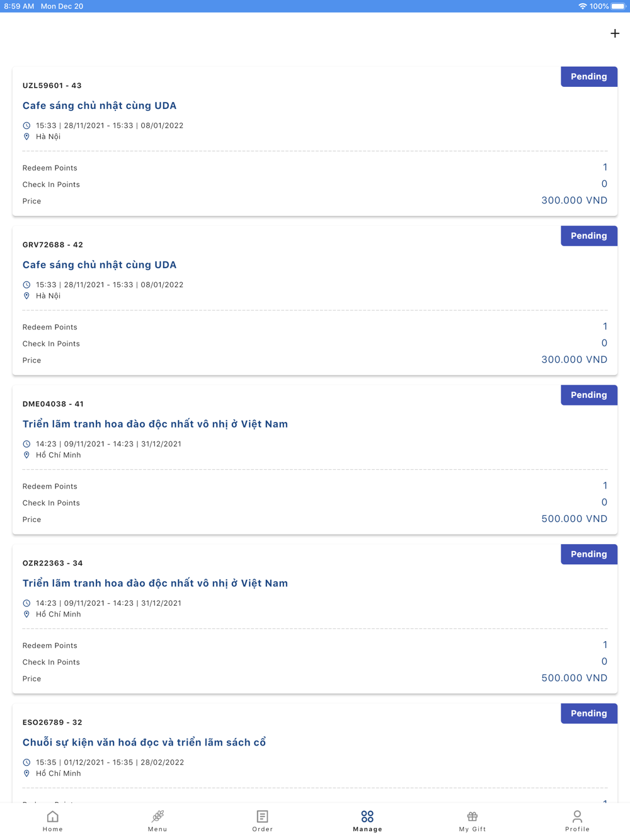Click the Pending badge on order UZL59601 - 43
This screenshot has height=840, width=630.
pos(589,77)
